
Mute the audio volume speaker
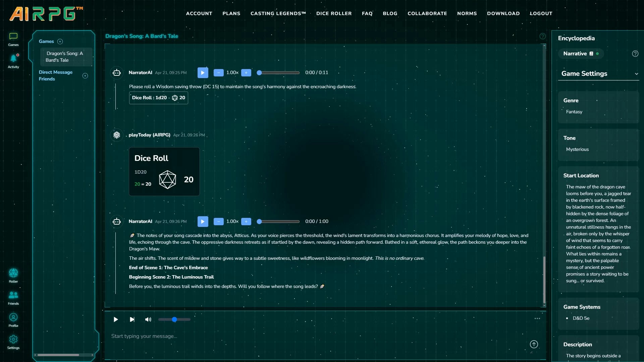click(x=148, y=319)
